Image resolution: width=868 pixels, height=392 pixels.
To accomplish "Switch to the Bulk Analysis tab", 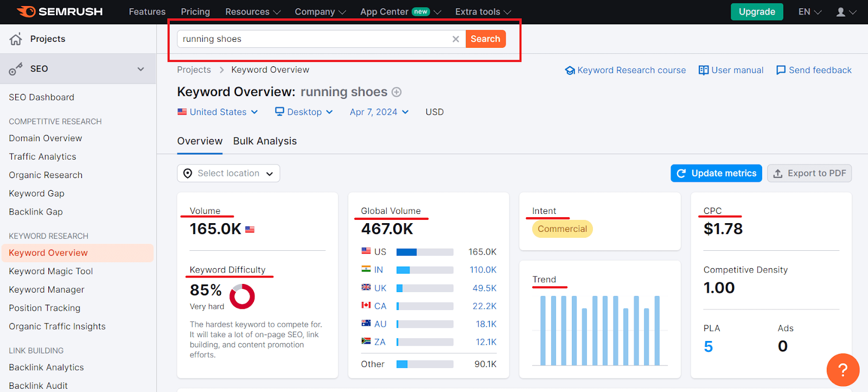I will click(x=265, y=141).
